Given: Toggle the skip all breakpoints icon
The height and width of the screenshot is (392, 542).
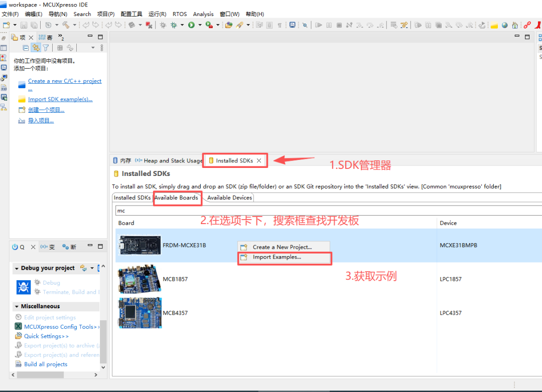Looking at the screenshot, I should click(x=305, y=25).
